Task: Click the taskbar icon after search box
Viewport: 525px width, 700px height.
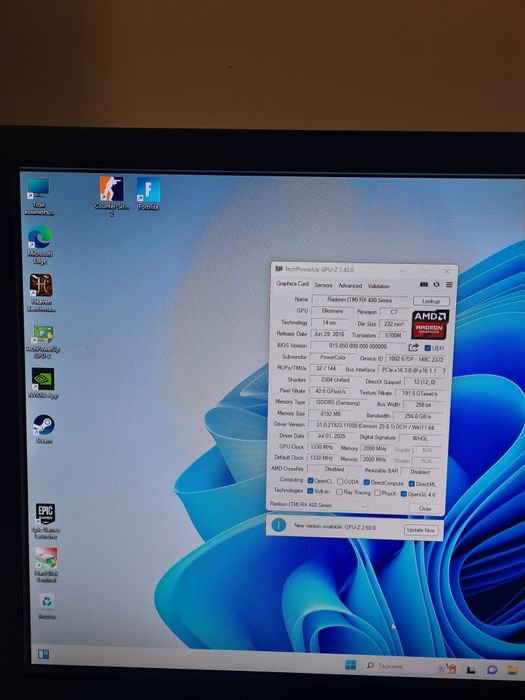Action: coord(447,668)
